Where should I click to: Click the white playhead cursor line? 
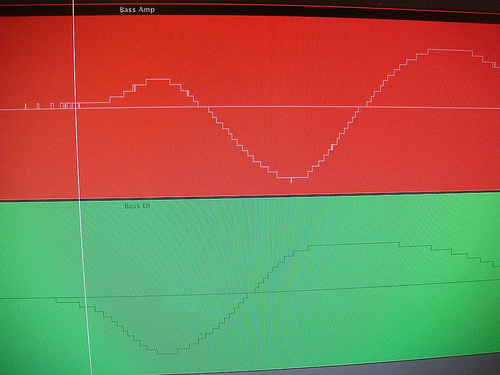(80, 187)
